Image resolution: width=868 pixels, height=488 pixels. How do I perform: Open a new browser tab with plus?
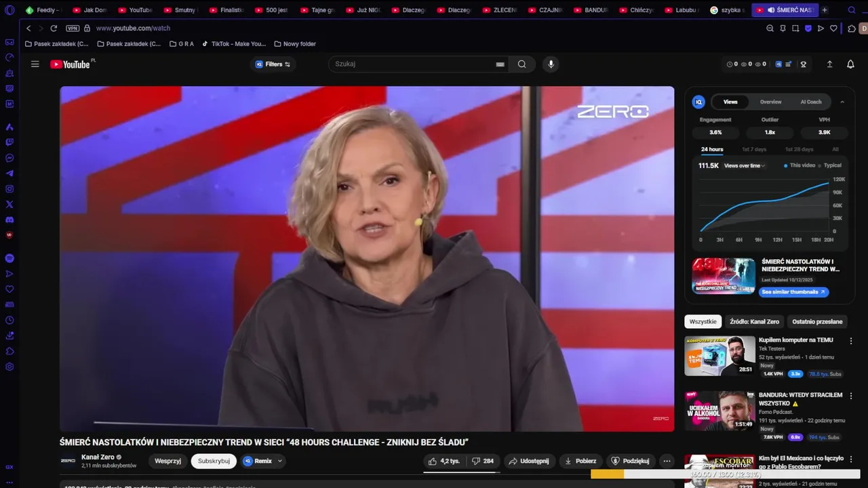pyautogui.click(x=825, y=10)
